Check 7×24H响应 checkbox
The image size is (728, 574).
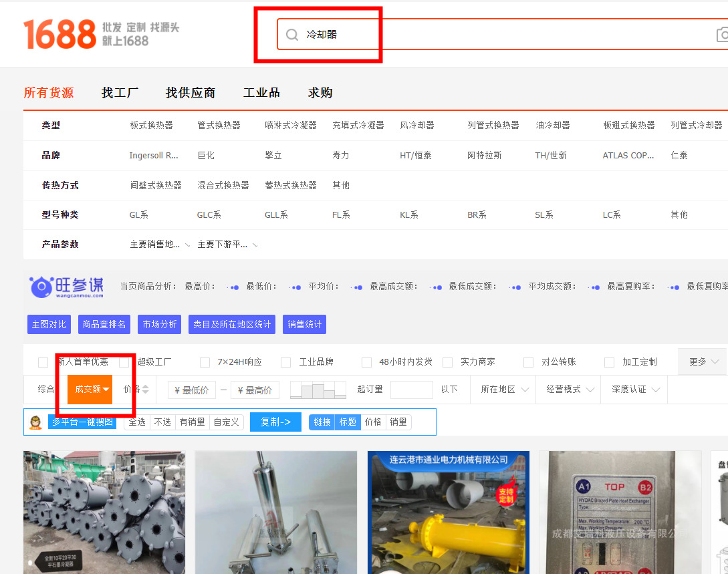(x=205, y=362)
